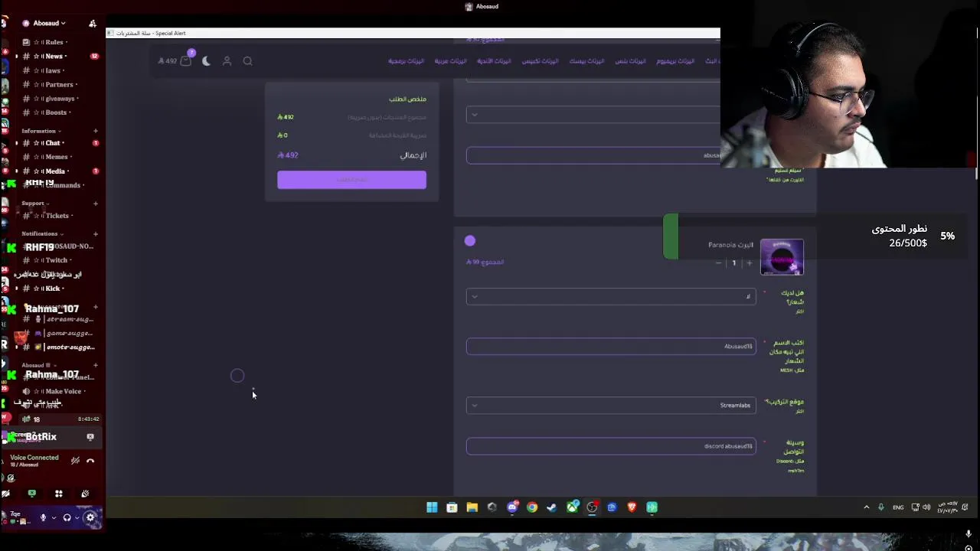Screen dimensions: 980x551
Task: Open the logo question dropdown under Paranoia
Action: tap(611, 296)
